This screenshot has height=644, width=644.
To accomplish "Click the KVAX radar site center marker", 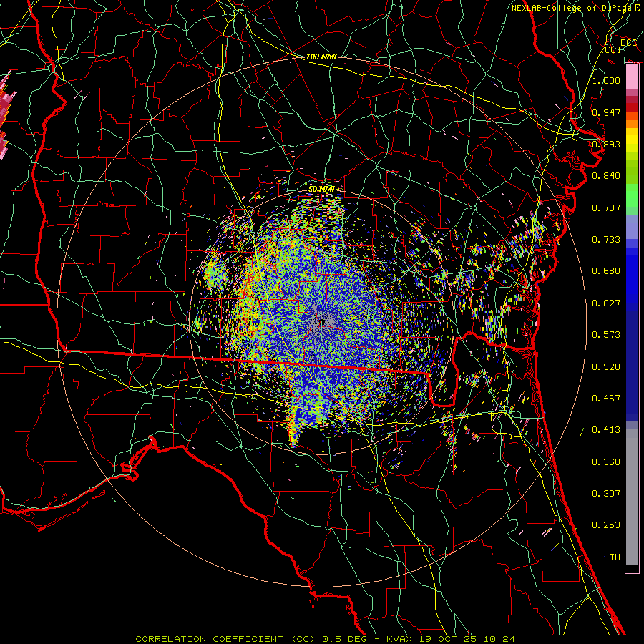I will 323,323.
